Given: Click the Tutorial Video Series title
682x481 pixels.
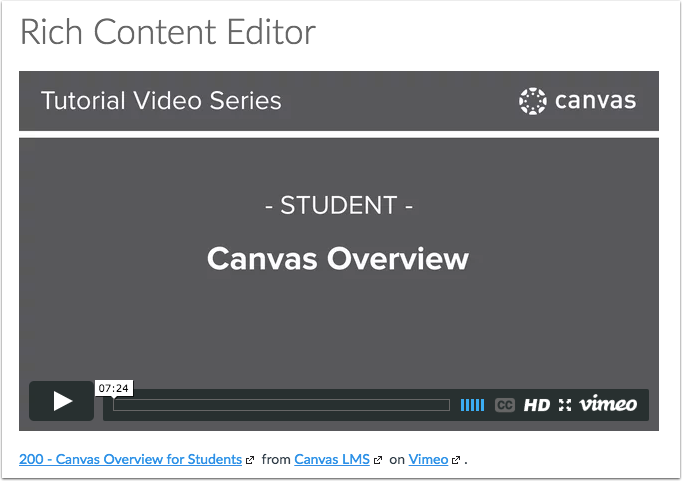Looking at the screenshot, I should click(161, 101).
